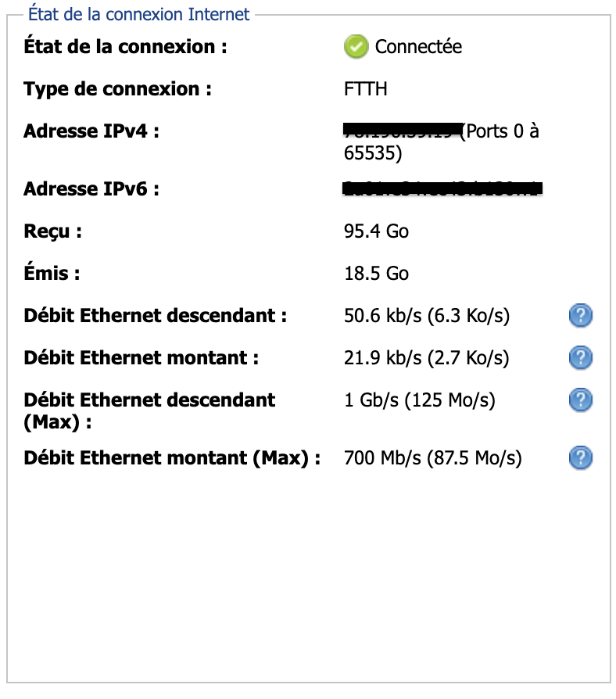Viewport: 616px width, 699px height.
Task: Select the FTTH connection type value
Action: tap(365, 89)
